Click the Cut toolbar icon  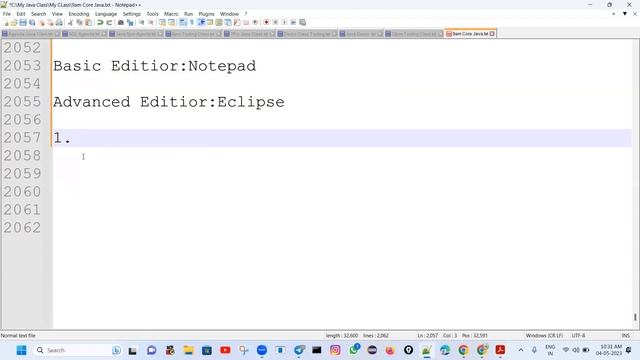(70, 22)
